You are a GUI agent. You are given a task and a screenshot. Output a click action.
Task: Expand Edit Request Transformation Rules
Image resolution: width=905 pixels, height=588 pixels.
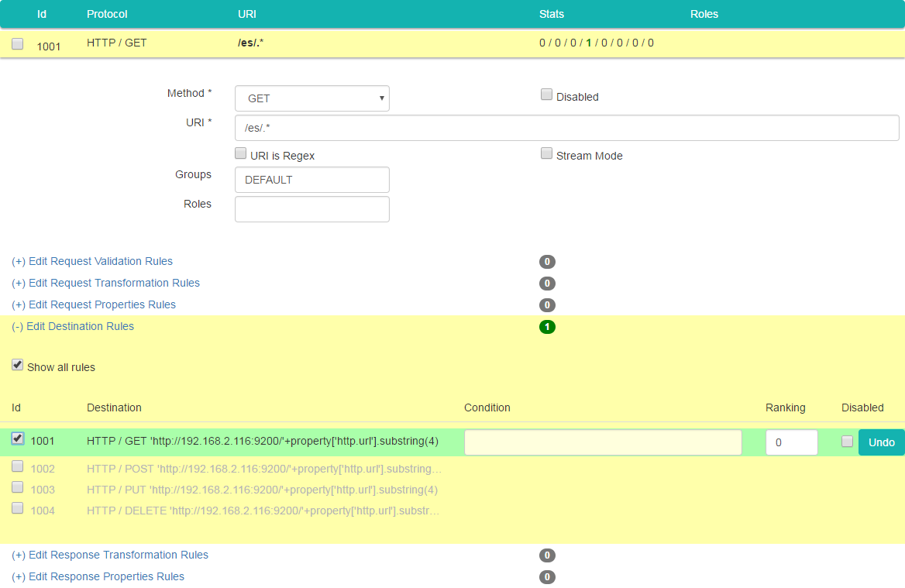point(105,283)
